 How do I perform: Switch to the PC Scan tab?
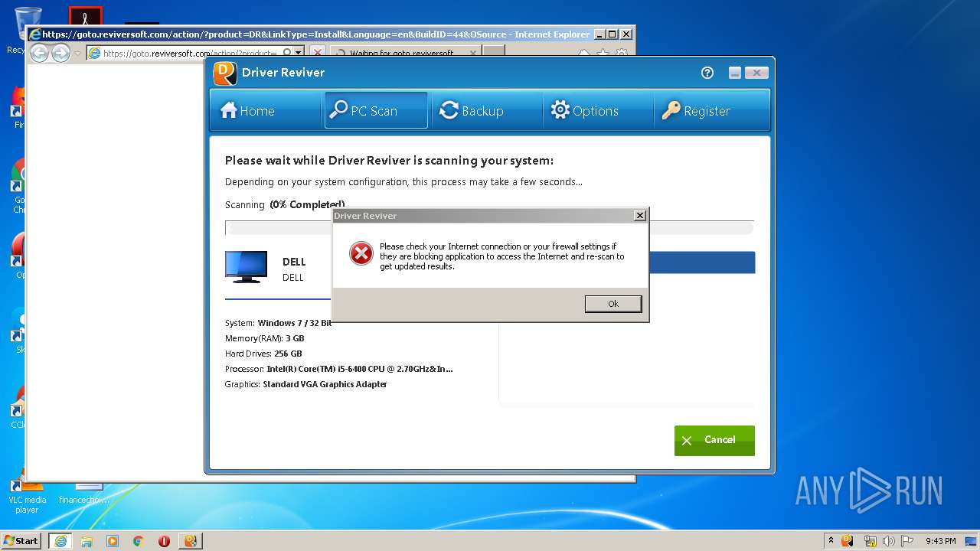point(376,111)
